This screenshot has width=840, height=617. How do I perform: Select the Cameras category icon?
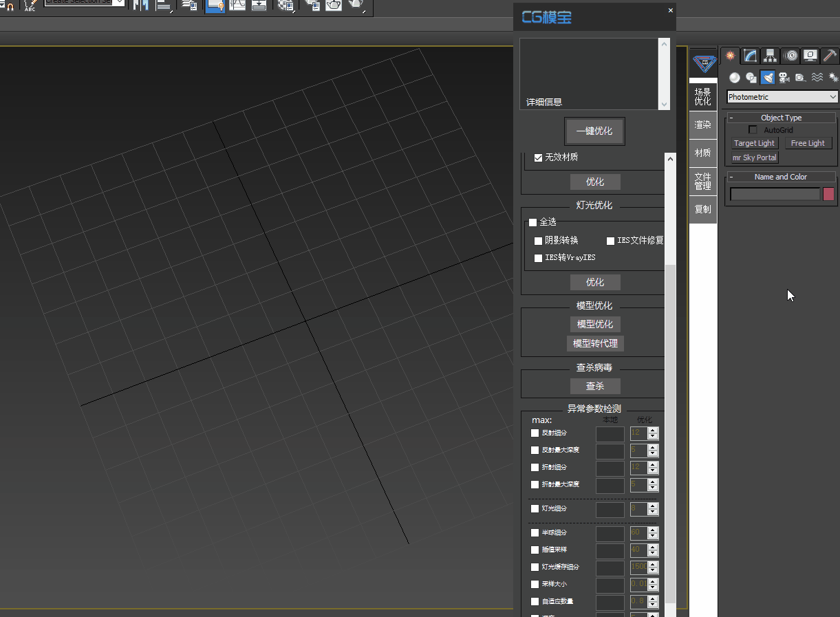pyautogui.click(x=784, y=77)
